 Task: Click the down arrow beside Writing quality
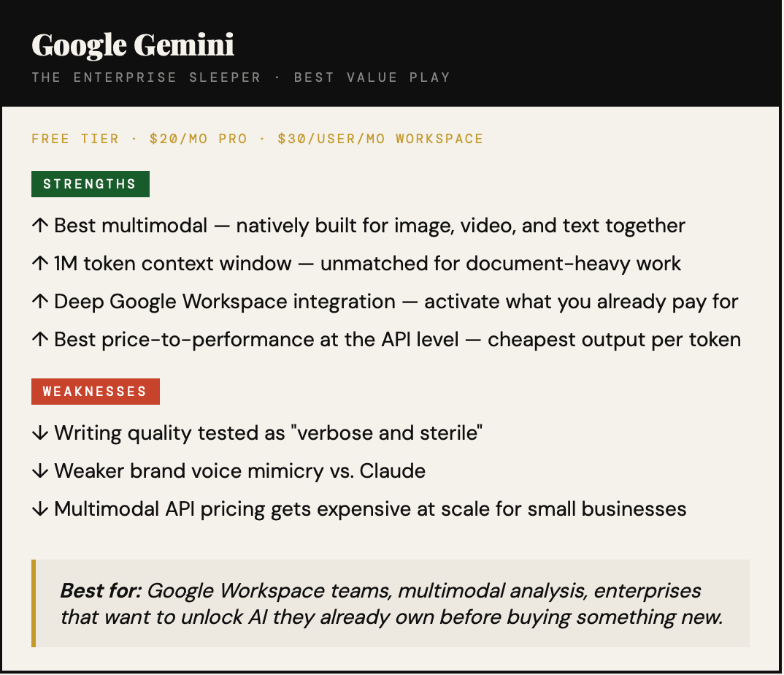(40, 433)
